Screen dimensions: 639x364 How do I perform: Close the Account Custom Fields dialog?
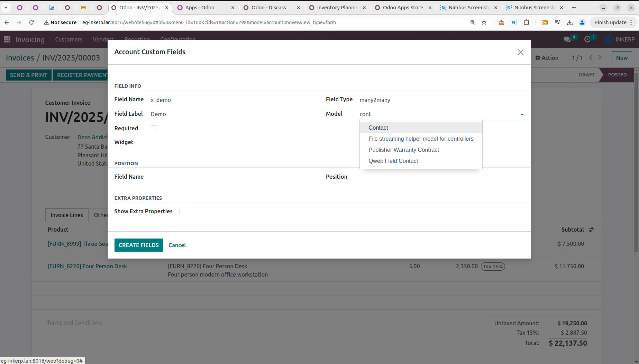[520, 52]
